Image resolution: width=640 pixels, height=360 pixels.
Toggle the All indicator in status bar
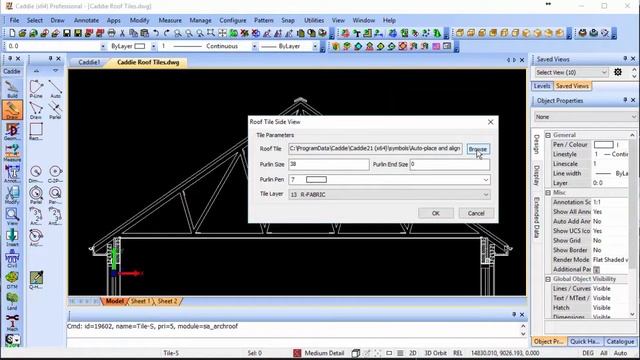coord(603,353)
